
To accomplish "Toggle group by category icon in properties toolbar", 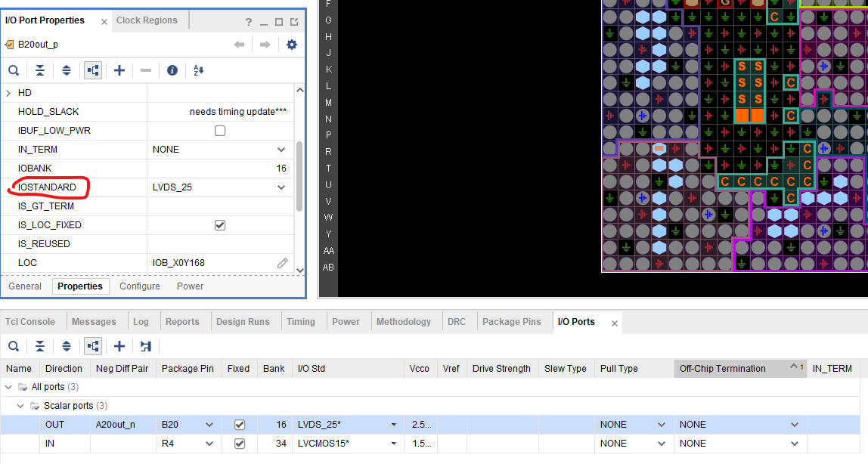I will (x=93, y=70).
